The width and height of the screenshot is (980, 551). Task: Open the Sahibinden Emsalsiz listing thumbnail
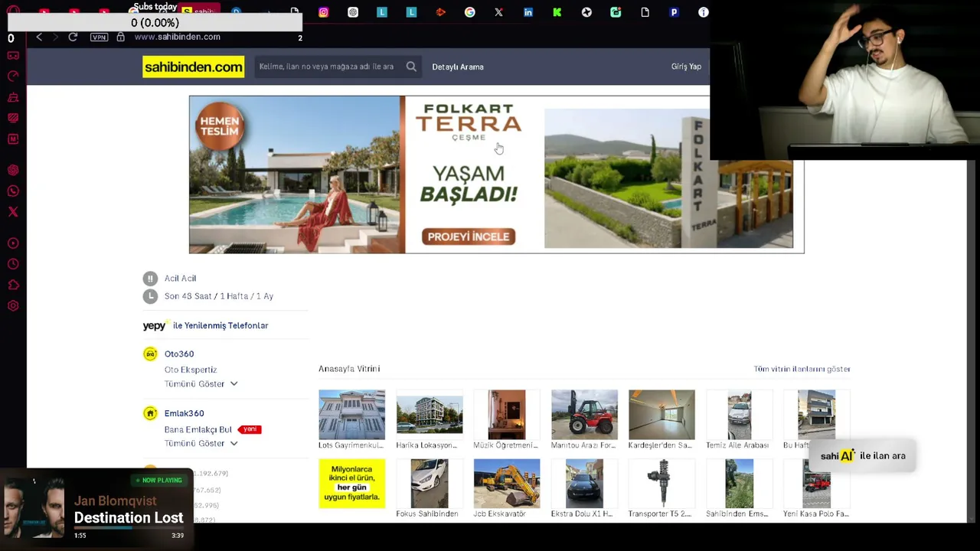pyautogui.click(x=740, y=484)
